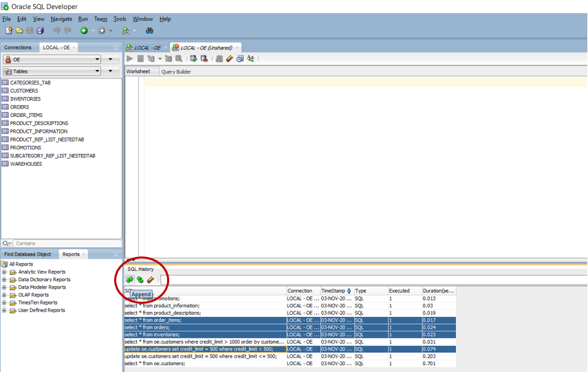Select the TimesTen Reports folder
Screen dimensions: 588x374
pos(38,302)
